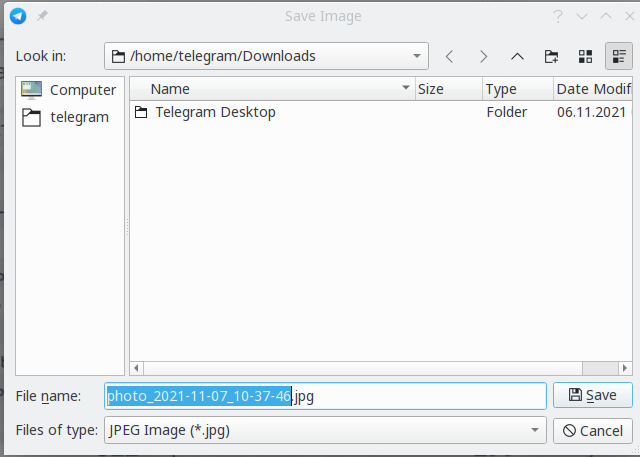Click the Telegram logo icon in title bar
Viewport: 640px width, 457px height.
click(x=18, y=16)
